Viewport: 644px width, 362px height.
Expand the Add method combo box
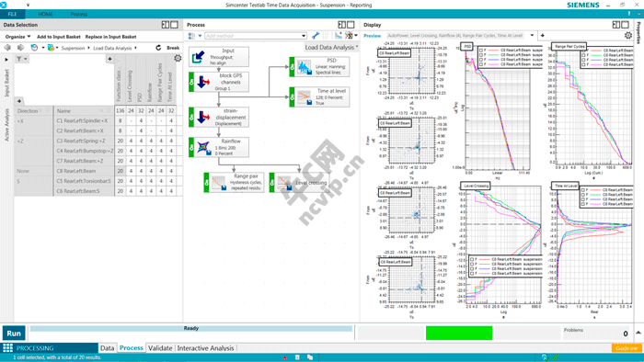point(304,36)
